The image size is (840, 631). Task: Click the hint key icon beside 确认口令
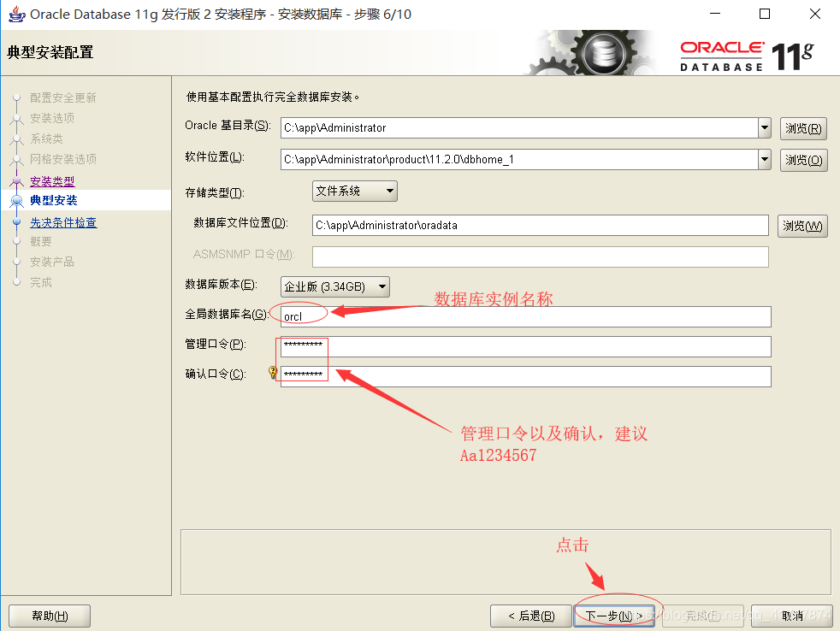[x=273, y=372]
